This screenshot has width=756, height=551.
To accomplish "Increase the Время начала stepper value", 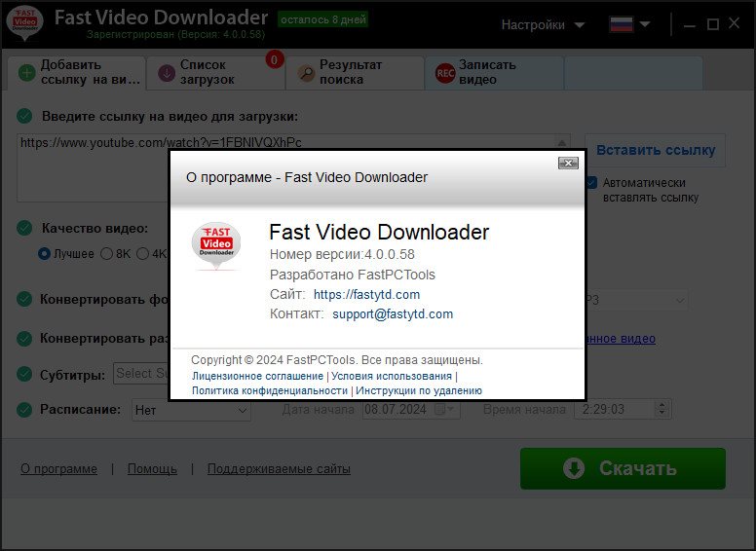I will [x=661, y=405].
